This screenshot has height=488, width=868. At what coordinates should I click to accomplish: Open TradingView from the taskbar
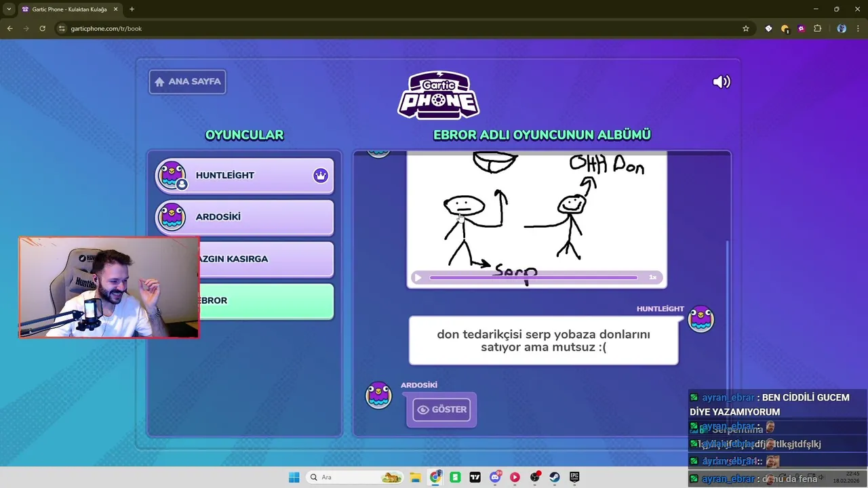pyautogui.click(x=475, y=477)
